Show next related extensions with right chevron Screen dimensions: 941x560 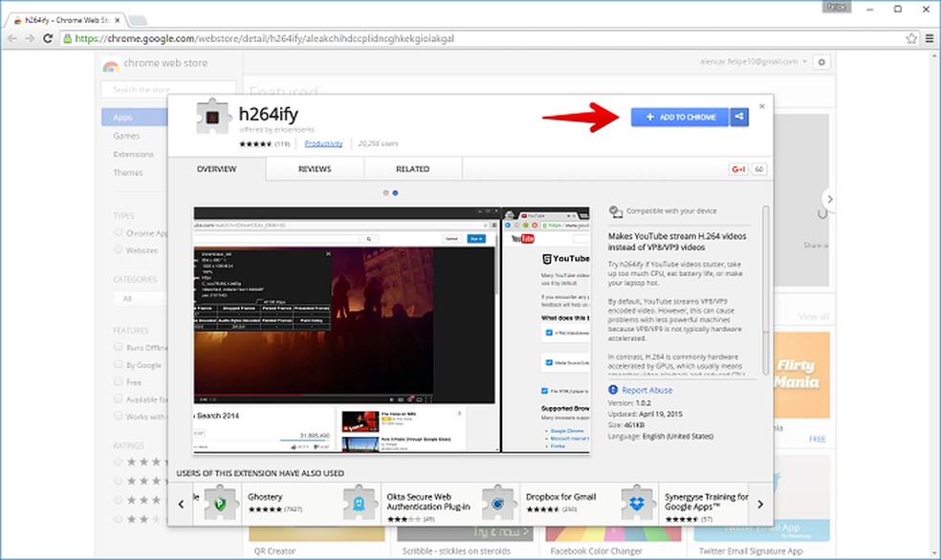[x=759, y=505]
